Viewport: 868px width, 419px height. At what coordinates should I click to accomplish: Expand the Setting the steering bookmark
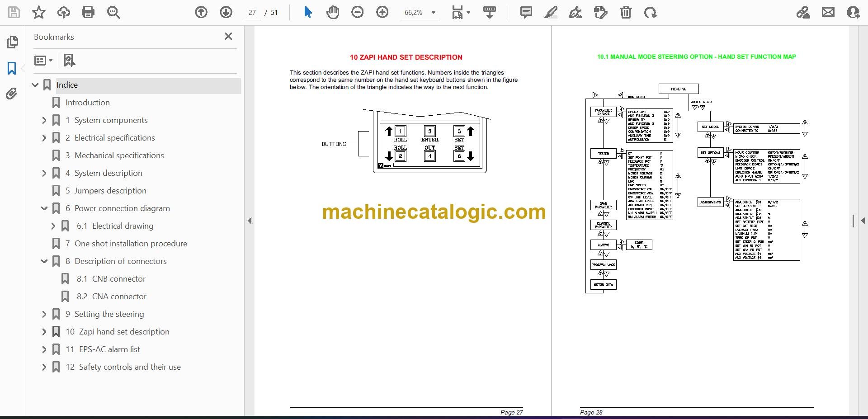tap(44, 314)
